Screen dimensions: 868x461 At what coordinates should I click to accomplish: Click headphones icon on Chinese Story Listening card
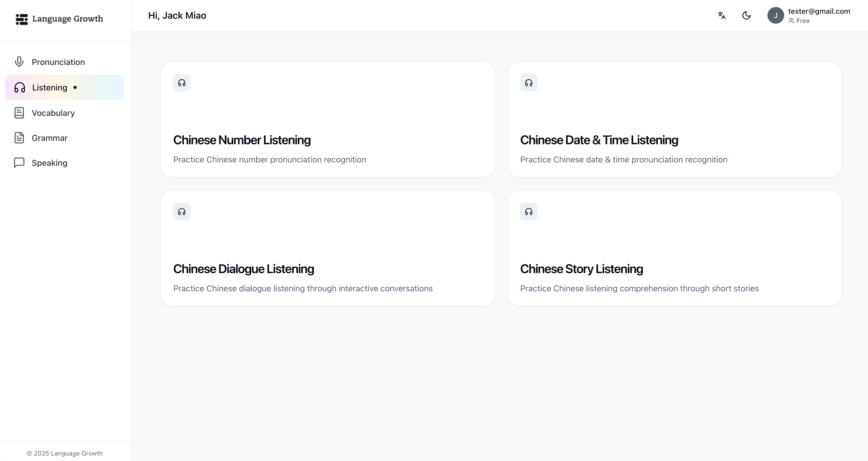click(528, 212)
